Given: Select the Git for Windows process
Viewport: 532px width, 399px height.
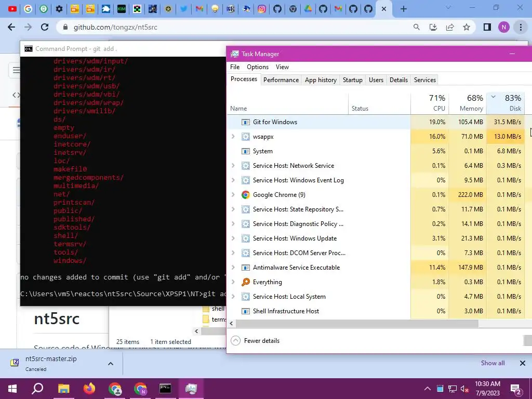Looking at the screenshot, I should [376, 122].
